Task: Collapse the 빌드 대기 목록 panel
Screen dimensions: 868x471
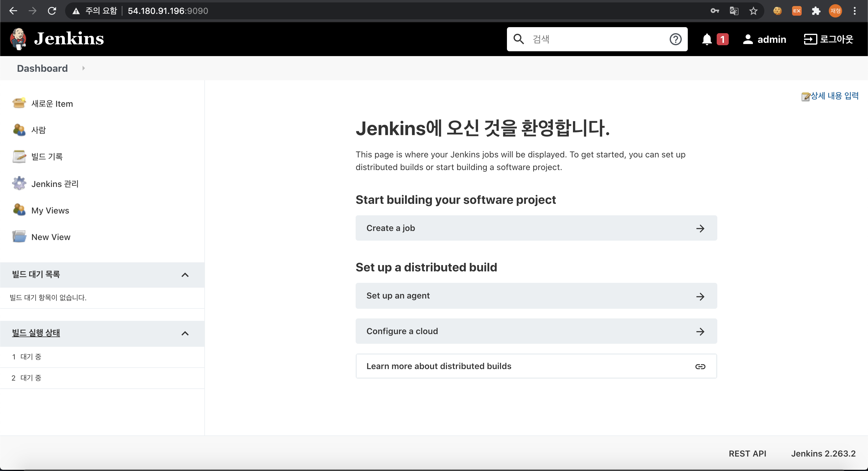Action: point(185,275)
